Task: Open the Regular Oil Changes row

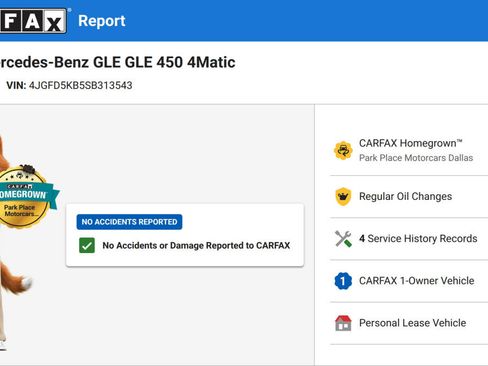Action: click(409, 196)
